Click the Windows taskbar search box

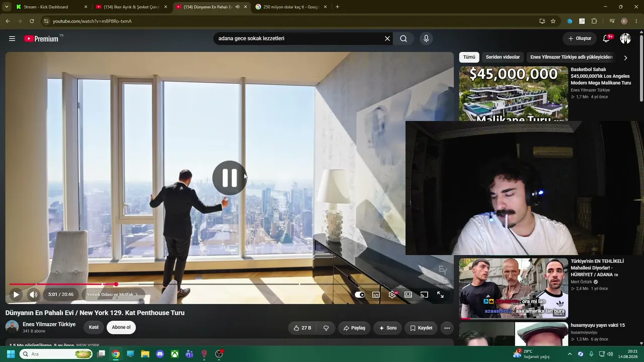click(56, 354)
